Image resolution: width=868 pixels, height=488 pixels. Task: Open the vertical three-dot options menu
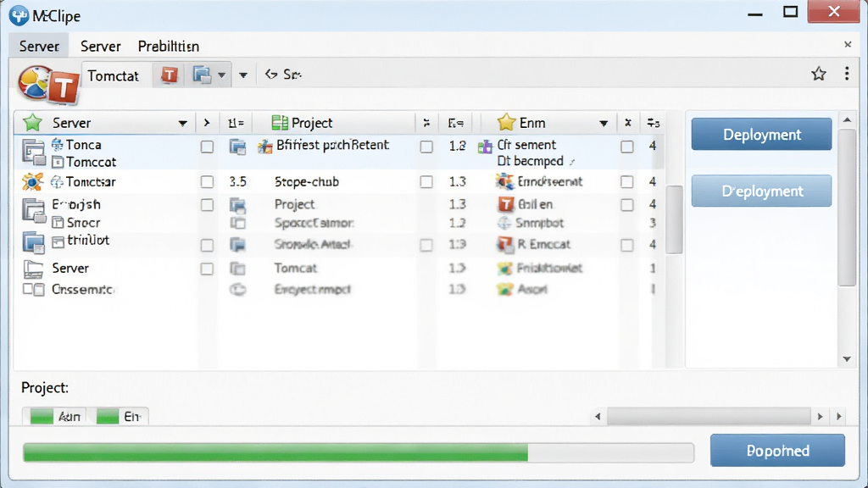click(x=847, y=74)
